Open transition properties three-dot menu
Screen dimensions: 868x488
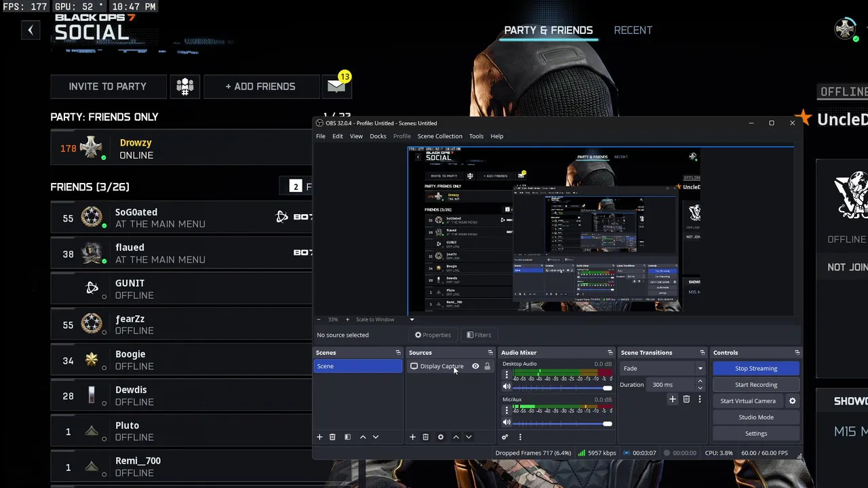point(700,399)
